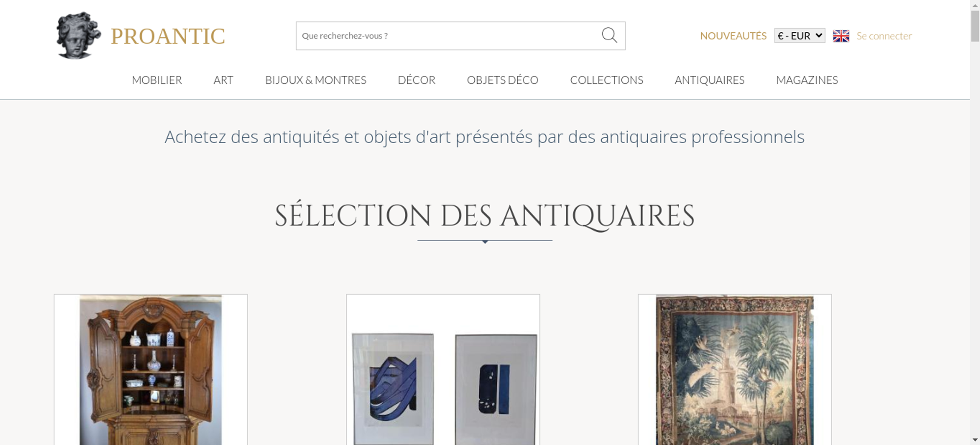Viewport: 980px width, 445px height.
Task: Click the magnifying glass search icon
Action: pos(609,35)
